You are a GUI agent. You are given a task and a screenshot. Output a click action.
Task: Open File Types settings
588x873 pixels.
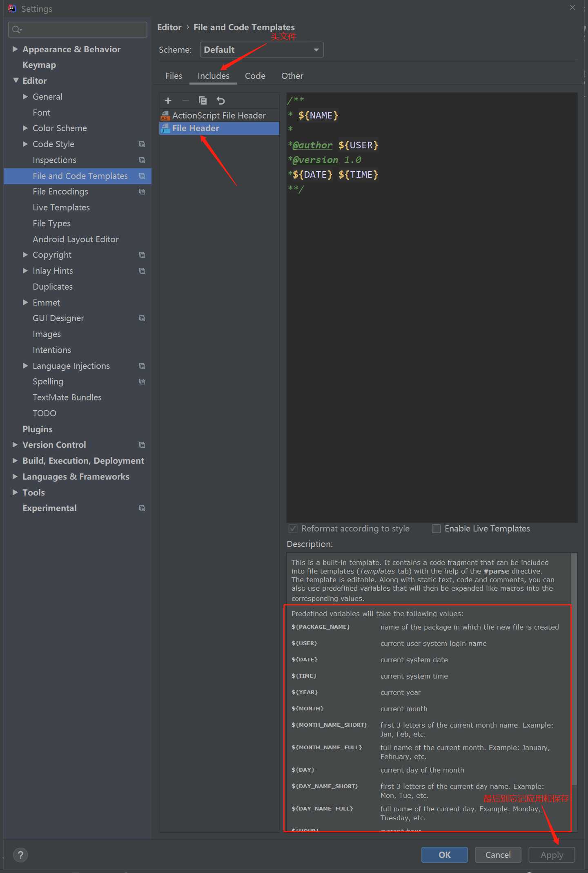click(x=51, y=223)
